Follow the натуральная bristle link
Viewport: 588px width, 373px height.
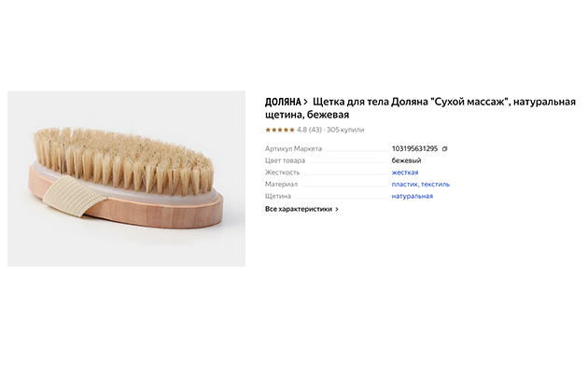click(412, 197)
